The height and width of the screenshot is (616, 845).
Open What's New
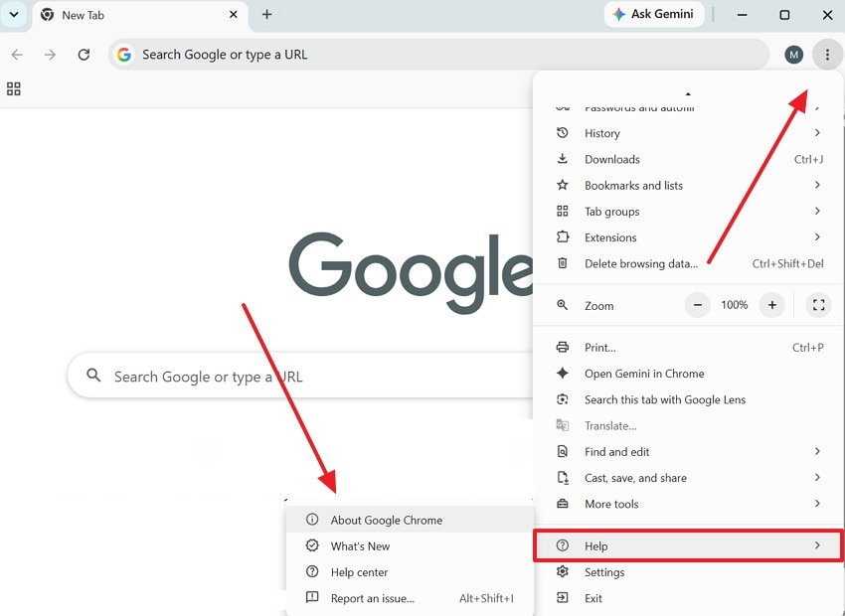pyautogui.click(x=410, y=546)
